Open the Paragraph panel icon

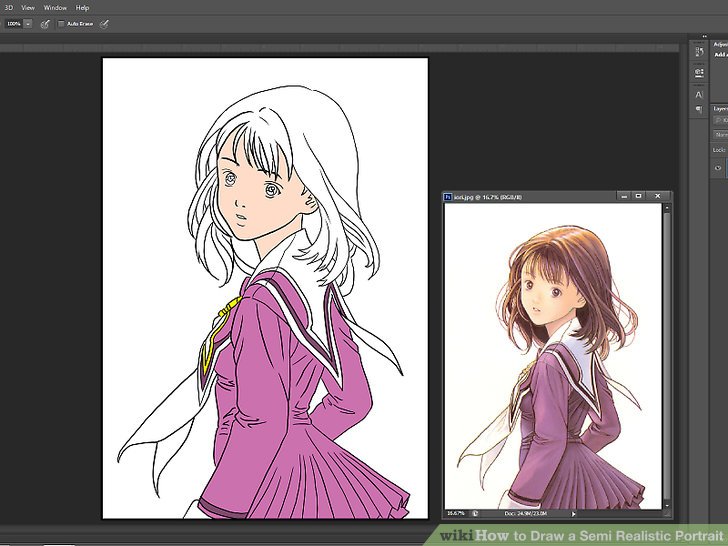coord(698,109)
